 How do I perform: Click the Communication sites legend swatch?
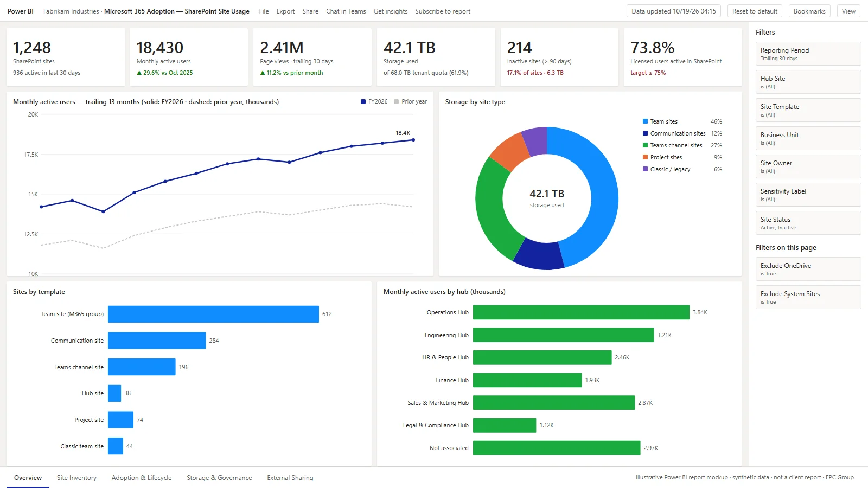645,133
